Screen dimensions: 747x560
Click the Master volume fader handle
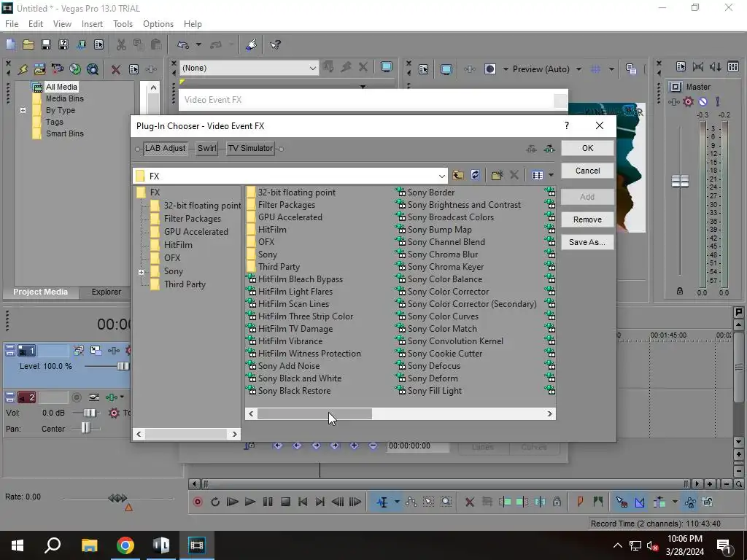pyautogui.click(x=680, y=181)
